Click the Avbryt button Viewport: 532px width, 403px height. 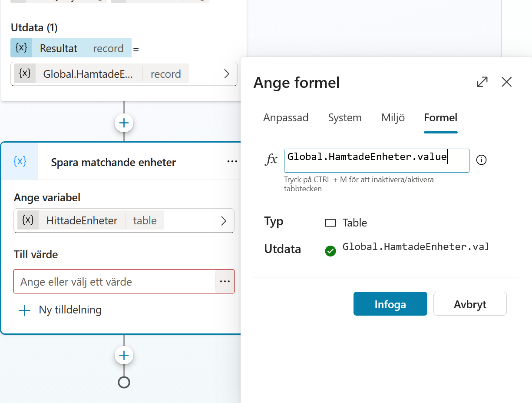tap(470, 304)
